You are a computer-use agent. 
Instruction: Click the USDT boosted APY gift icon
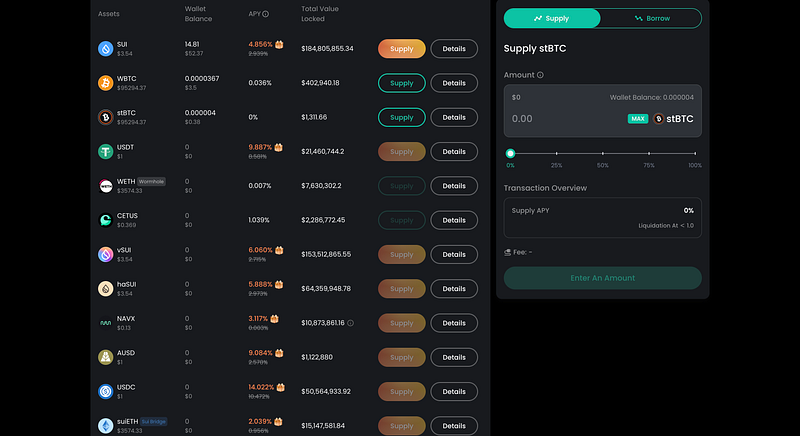279,147
